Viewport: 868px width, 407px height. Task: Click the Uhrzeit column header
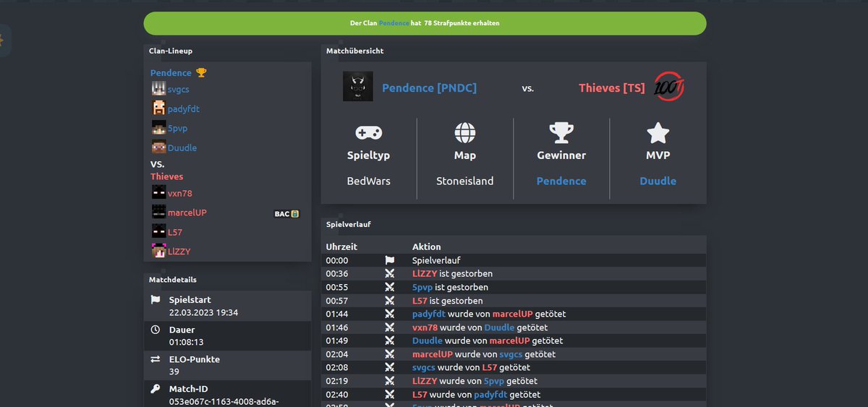tap(341, 247)
